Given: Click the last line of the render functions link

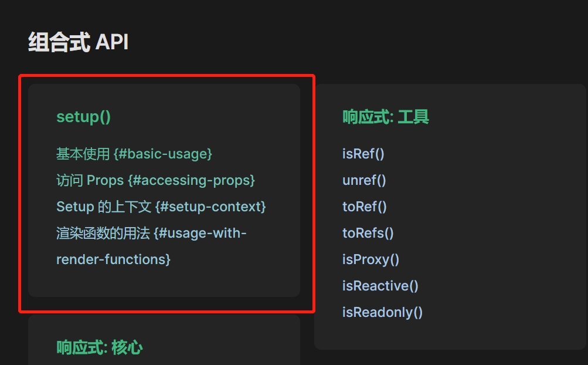Looking at the screenshot, I should tap(113, 259).
